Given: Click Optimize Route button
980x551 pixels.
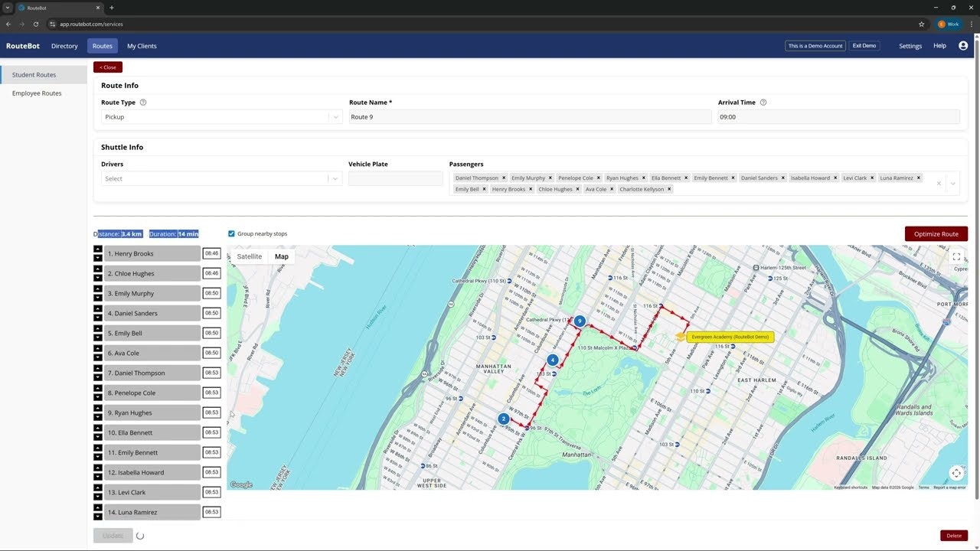Looking at the screenshot, I should 936,233.
